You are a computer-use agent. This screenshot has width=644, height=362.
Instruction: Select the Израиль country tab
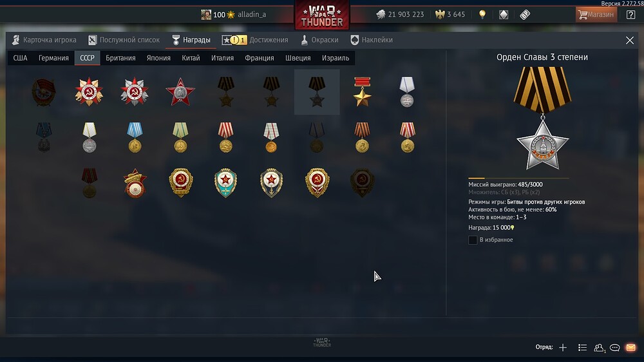[336, 58]
